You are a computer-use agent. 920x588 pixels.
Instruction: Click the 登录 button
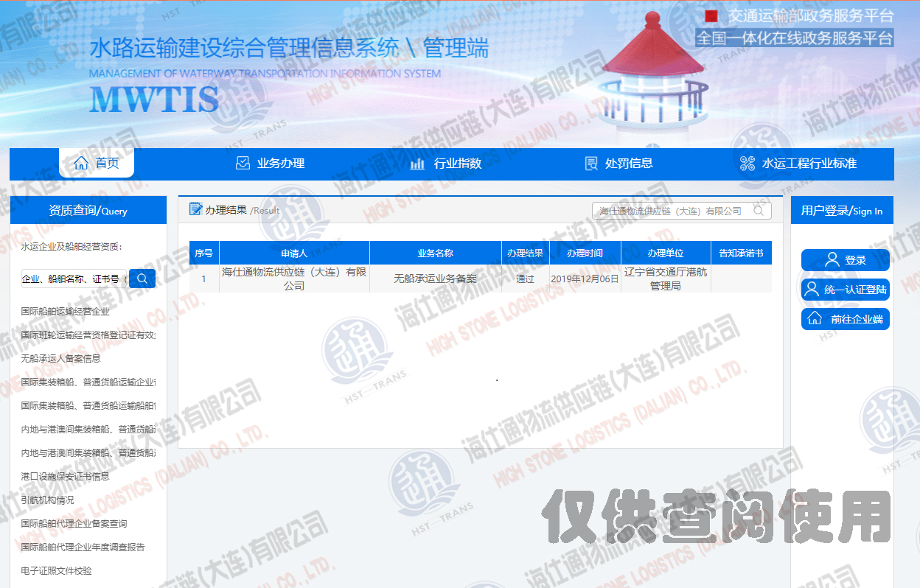coord(846,260)
